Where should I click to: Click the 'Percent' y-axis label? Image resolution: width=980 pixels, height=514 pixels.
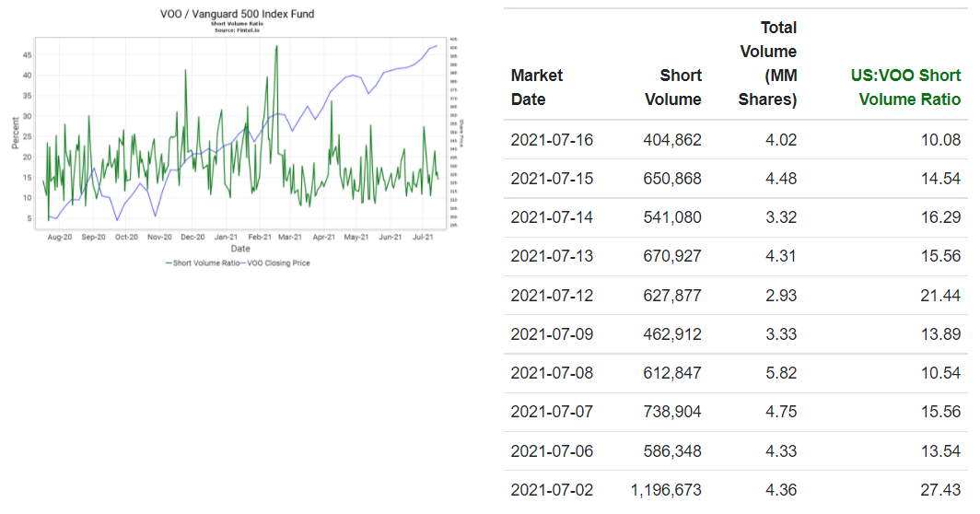pos(16,134)
